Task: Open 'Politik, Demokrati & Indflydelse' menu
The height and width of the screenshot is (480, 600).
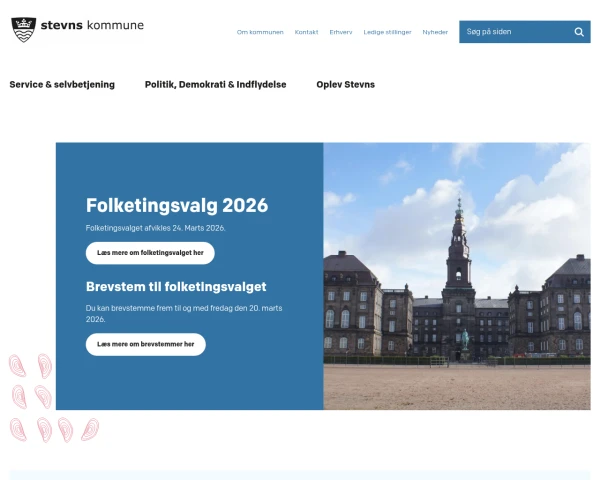Action: 215,85
